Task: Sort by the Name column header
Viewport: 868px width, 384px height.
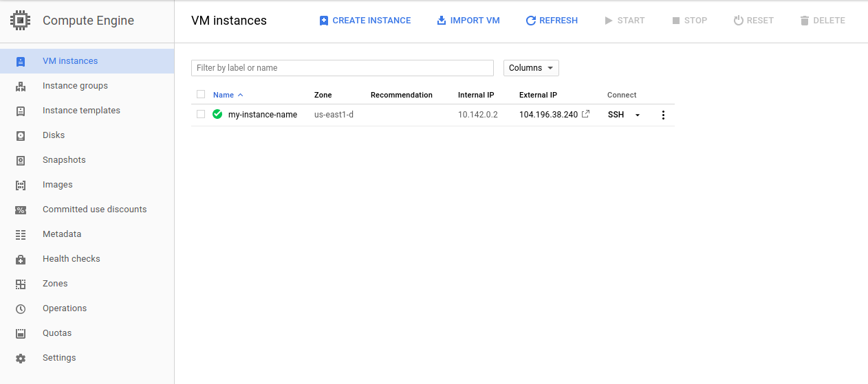Action: (x=224, y=95)
